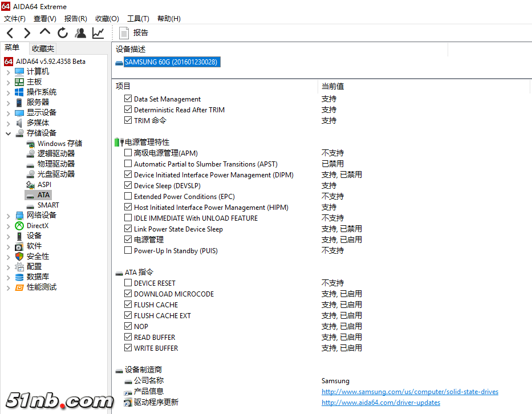The height and width of the screenshot is (414, 532).
Task: Go up one level with Up arrow
Action: 45,33
